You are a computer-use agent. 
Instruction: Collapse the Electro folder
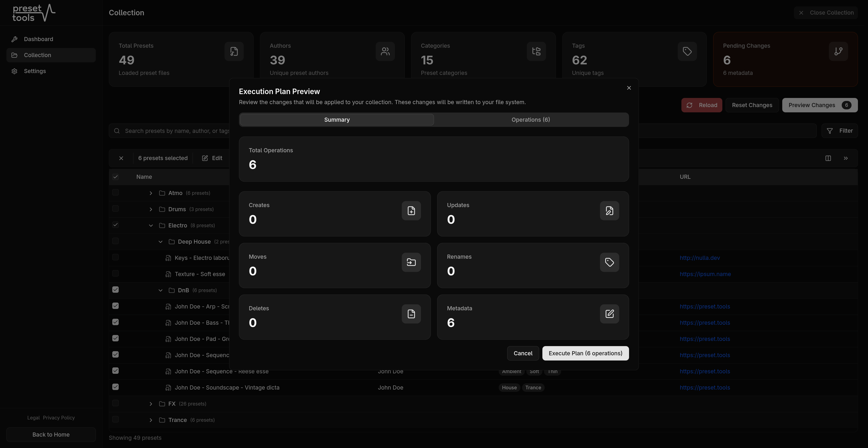pos(151,226)
